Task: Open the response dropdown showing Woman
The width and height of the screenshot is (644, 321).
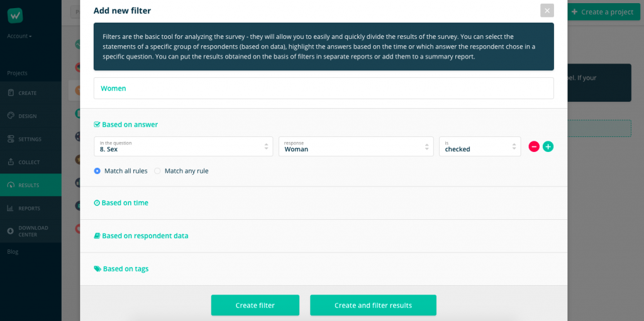Action: 356,146
